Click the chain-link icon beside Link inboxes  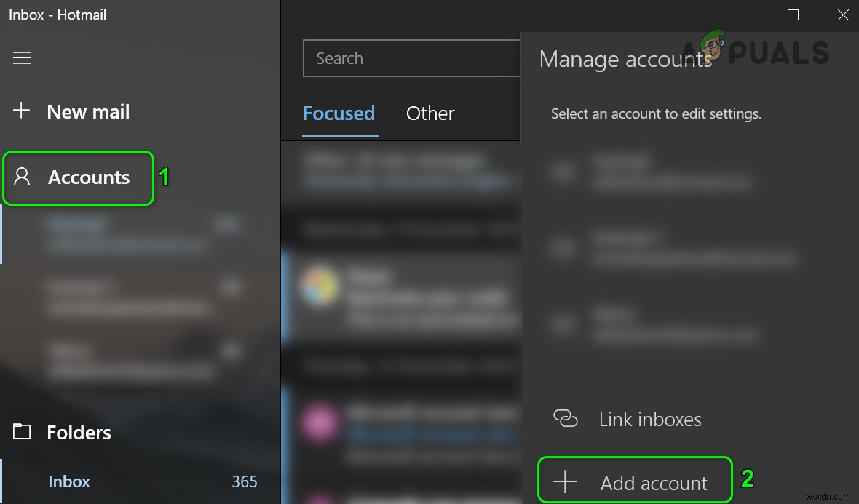pyautogui.click(x=565, y=419)
